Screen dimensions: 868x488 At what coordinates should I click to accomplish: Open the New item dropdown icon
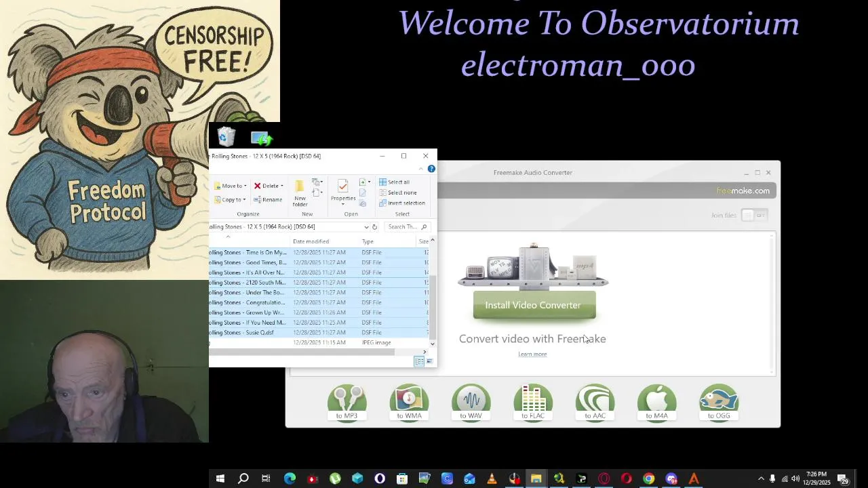pyautogui.click(x=317, y=182)
